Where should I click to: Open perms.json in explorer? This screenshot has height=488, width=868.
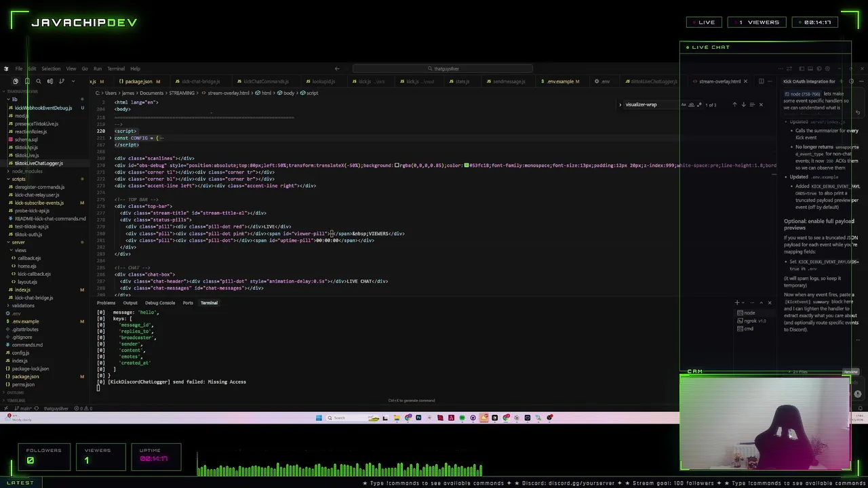click(x=23, y=384)
